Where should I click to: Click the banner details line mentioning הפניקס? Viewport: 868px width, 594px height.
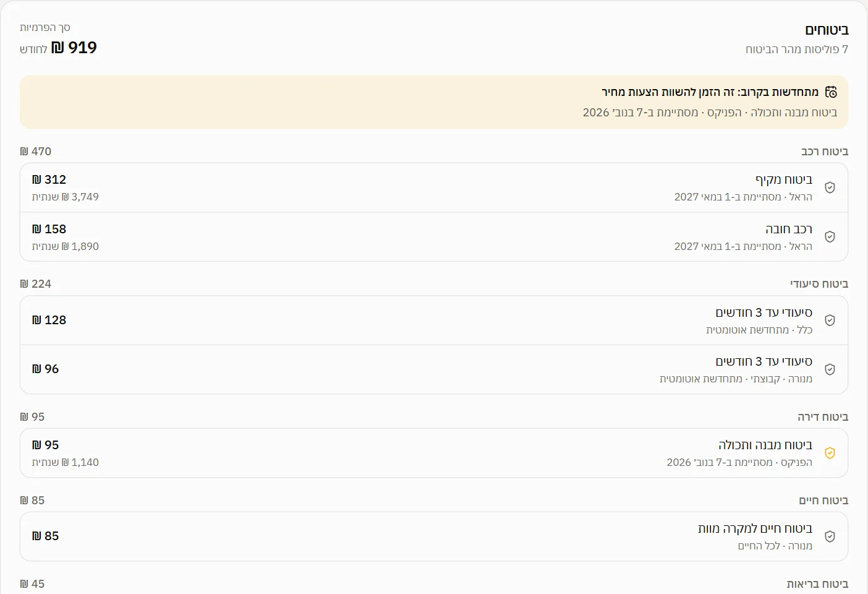coord(710,112)
